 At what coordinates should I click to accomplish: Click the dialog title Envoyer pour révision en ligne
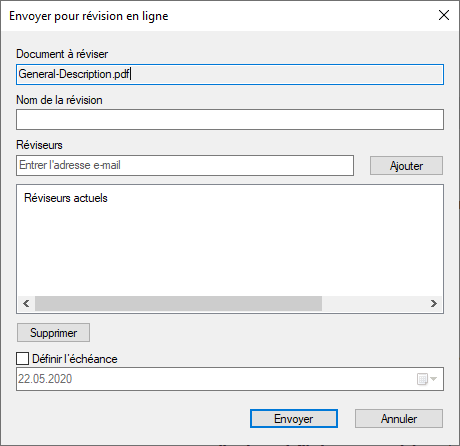click(89, 16)
